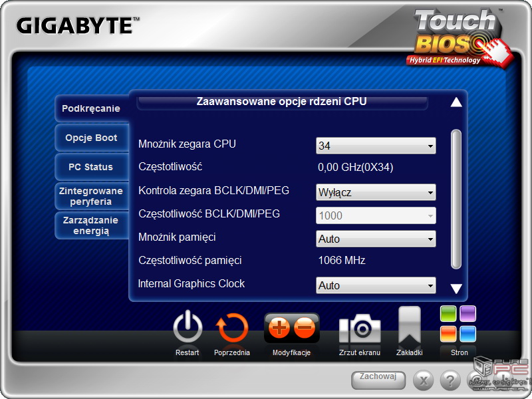Viewport: 532px width, 399px height.
Task: Take a screenshot with Zrzut ekranu camera
Action: [360, 329]
